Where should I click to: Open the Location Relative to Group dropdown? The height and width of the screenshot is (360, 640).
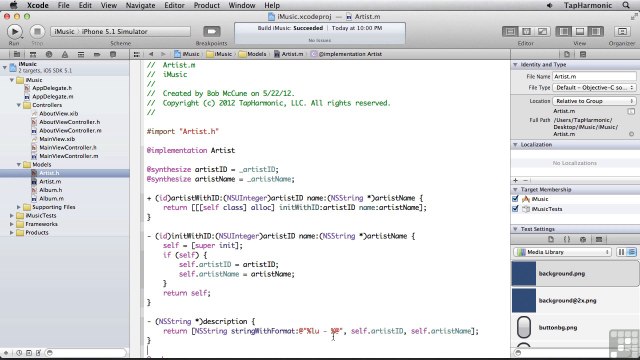pos(594,101)
